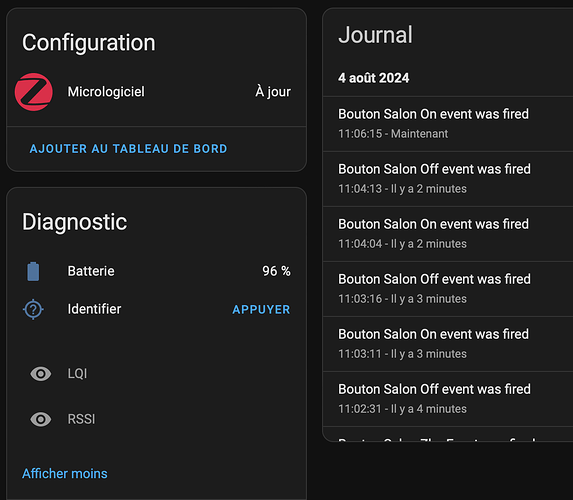573x500 pixels.
Task: Open the 11:02:31 Off event log entry
Action: 448,399
